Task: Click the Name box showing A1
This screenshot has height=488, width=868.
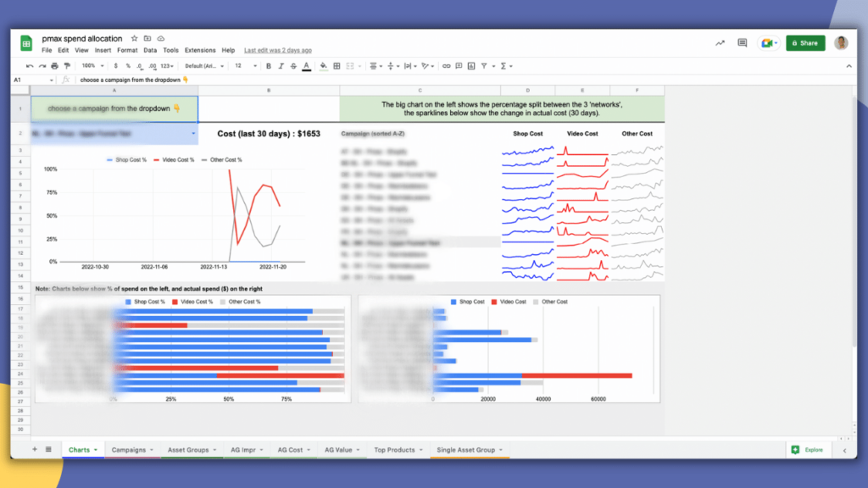Action: pos(33,80)
